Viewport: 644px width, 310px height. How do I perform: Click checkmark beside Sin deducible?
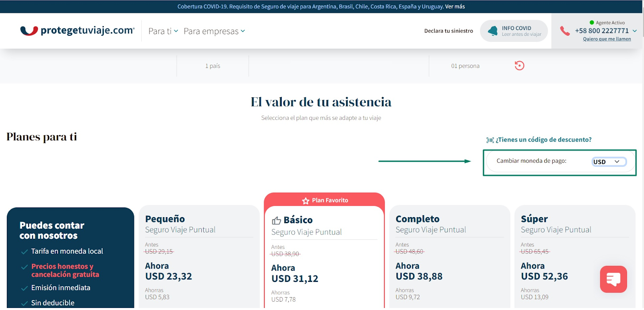[x=25, y=304]
